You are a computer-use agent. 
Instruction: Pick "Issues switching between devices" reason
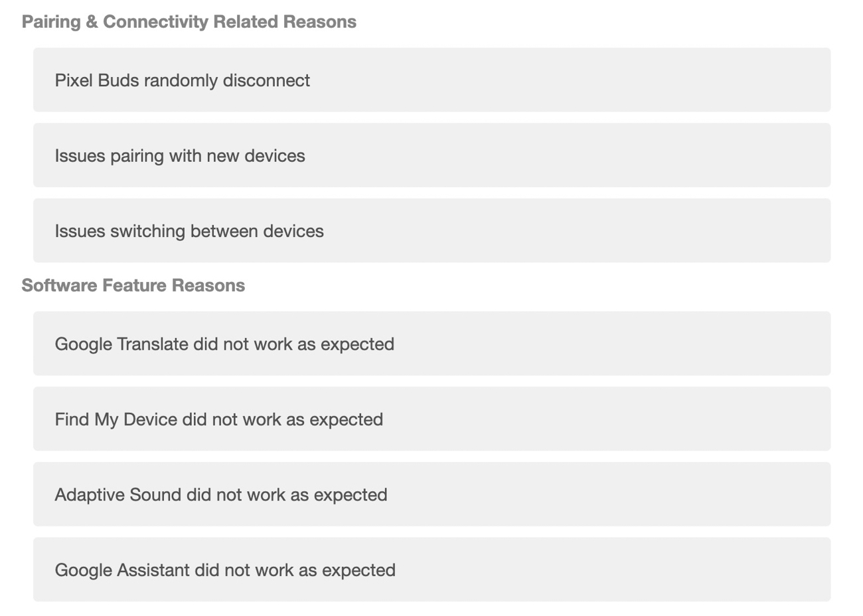[431, 231]
